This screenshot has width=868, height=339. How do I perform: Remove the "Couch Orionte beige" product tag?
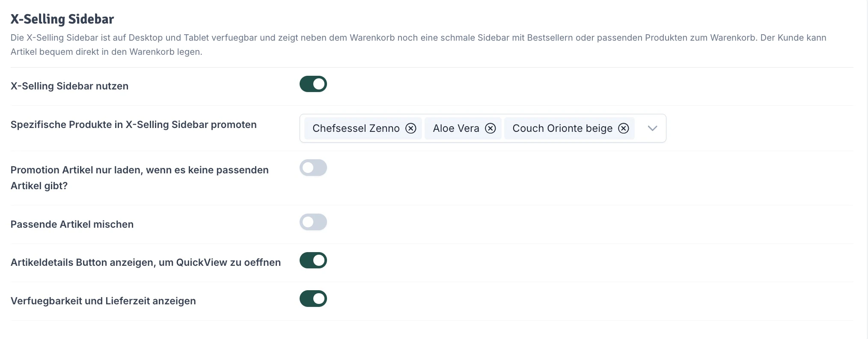624,128
